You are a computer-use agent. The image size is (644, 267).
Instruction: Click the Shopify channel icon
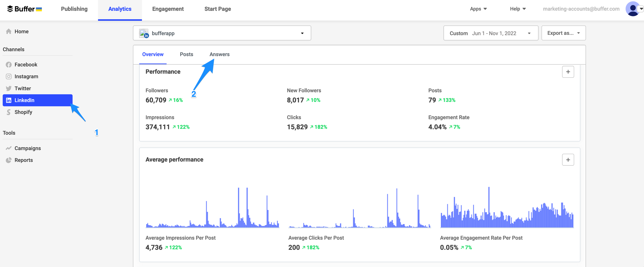(x=9, y=112)
